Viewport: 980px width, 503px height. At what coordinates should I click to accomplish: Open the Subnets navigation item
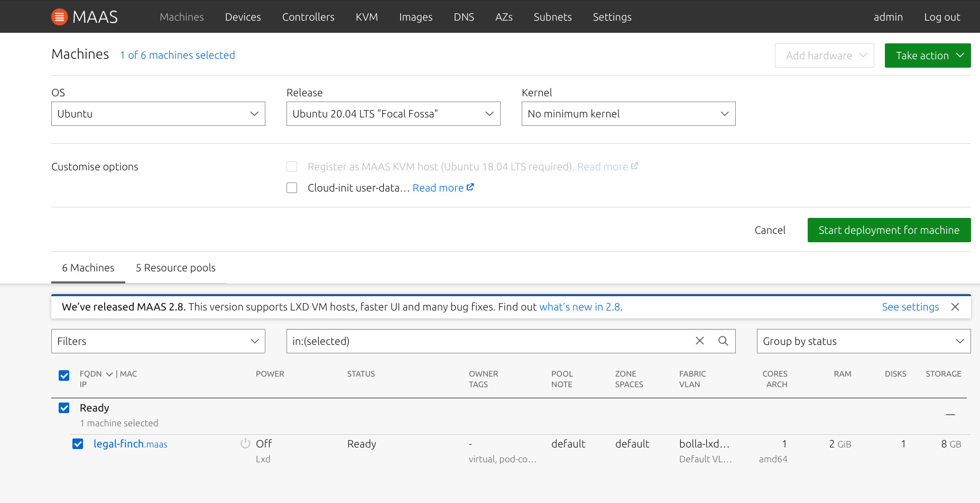tap(552, 17)
